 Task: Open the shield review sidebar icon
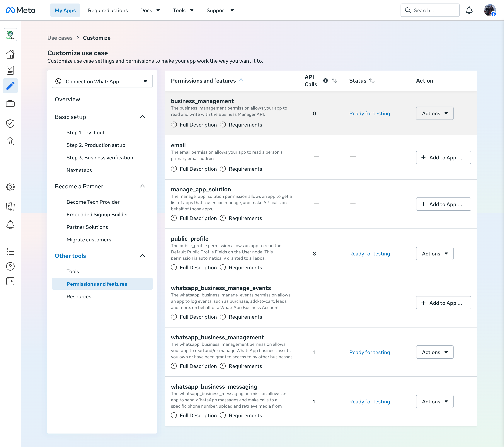click(x=10, y=124)
